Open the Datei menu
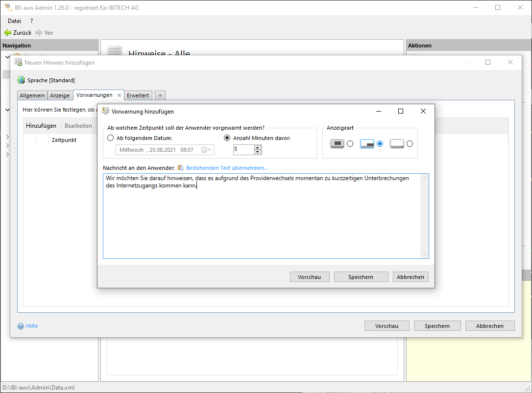This screenshot has height=393, width=532. 14,21
